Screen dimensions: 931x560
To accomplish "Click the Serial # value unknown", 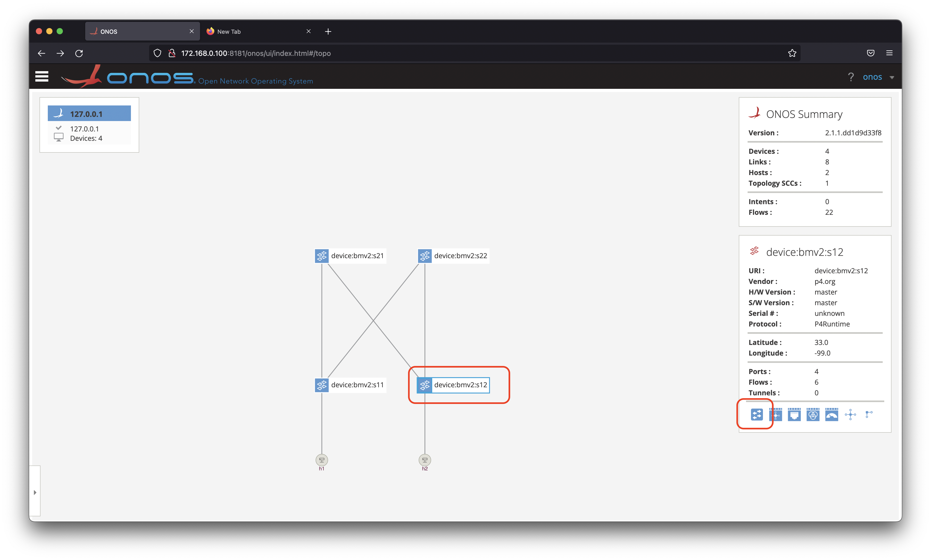I will (x=829, y=314).
